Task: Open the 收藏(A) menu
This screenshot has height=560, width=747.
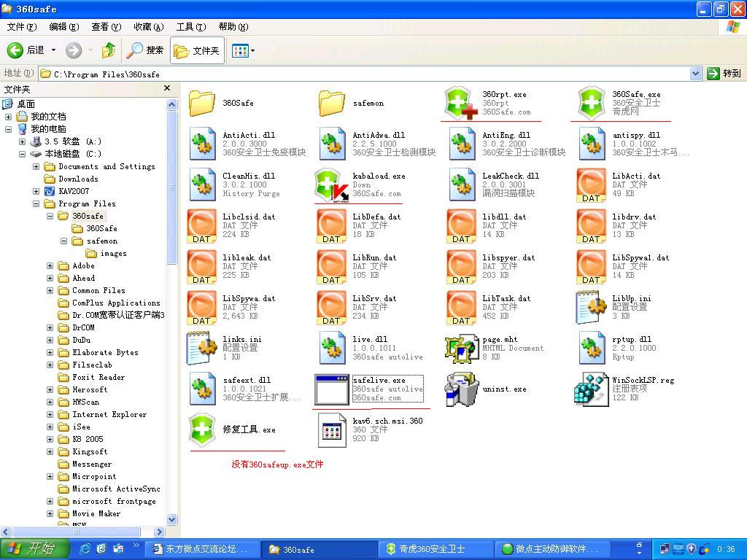Action: tap(149, 27)
